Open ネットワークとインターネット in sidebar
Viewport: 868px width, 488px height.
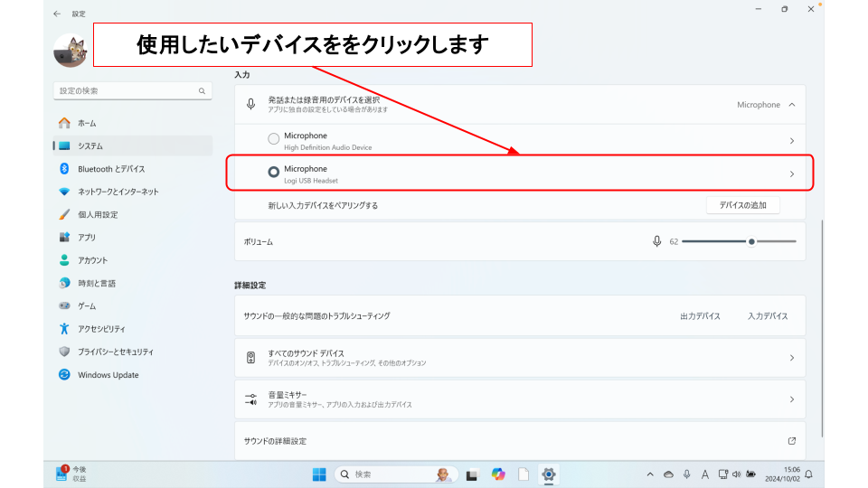tap(118, 192)
